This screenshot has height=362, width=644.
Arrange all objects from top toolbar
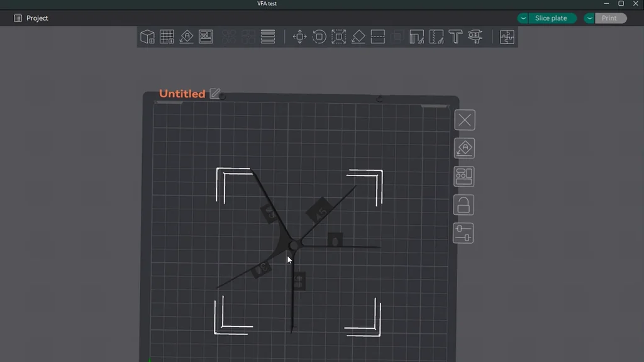click(206, 37)
